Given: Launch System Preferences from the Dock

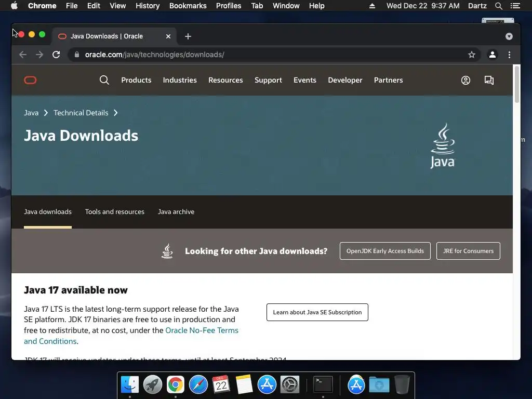Looking at the screenshot, I should click(290, 385).
